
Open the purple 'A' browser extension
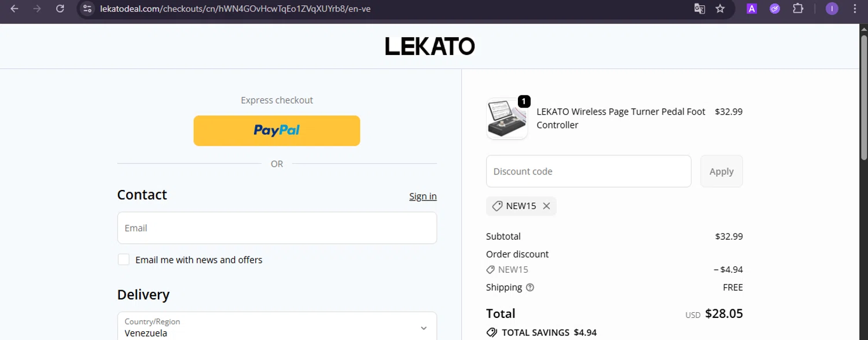(752, 9)
